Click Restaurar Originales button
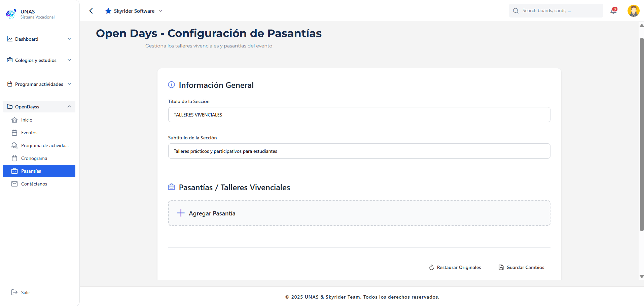Viewport: 644px width, 306px height. (x=455, y=267)
